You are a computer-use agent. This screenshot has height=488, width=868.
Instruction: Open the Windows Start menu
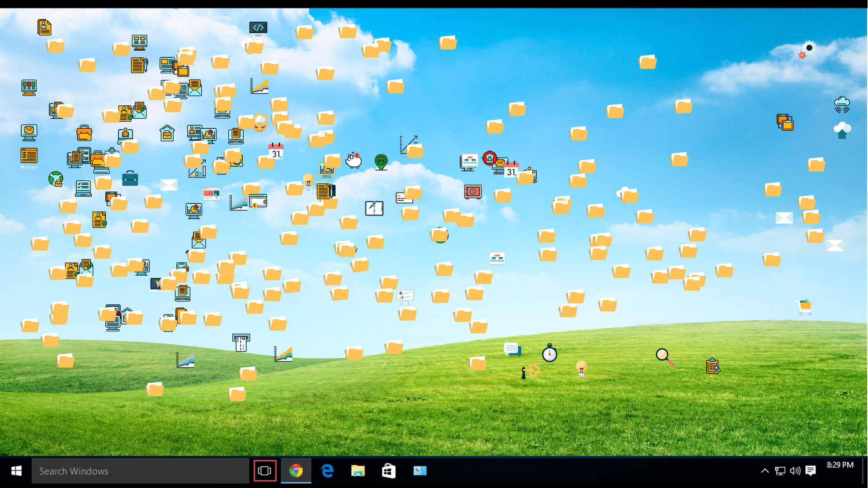click(16, 471)
